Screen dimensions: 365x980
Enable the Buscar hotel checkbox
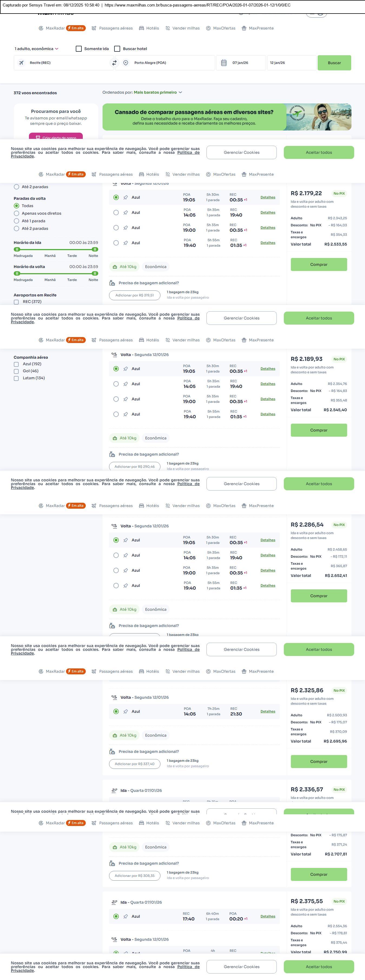pyautogui.click(x=117, y=49)
